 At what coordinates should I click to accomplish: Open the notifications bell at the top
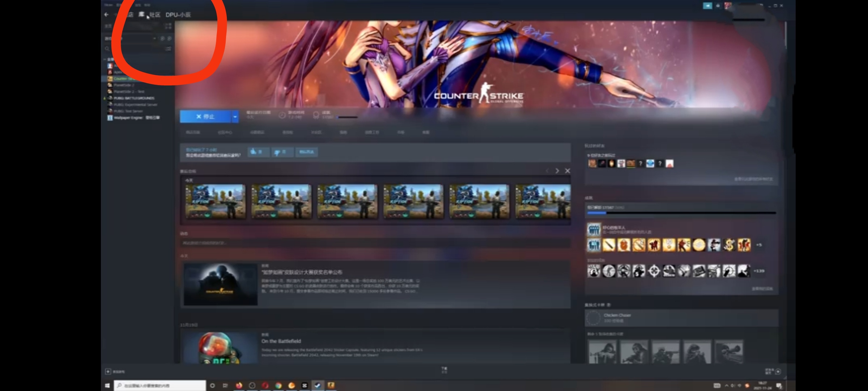pyautogui.click(x=718, y=5)
